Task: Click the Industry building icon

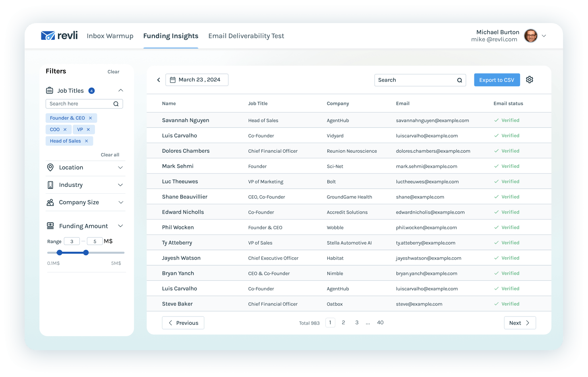Action: [x=50, y=185]
